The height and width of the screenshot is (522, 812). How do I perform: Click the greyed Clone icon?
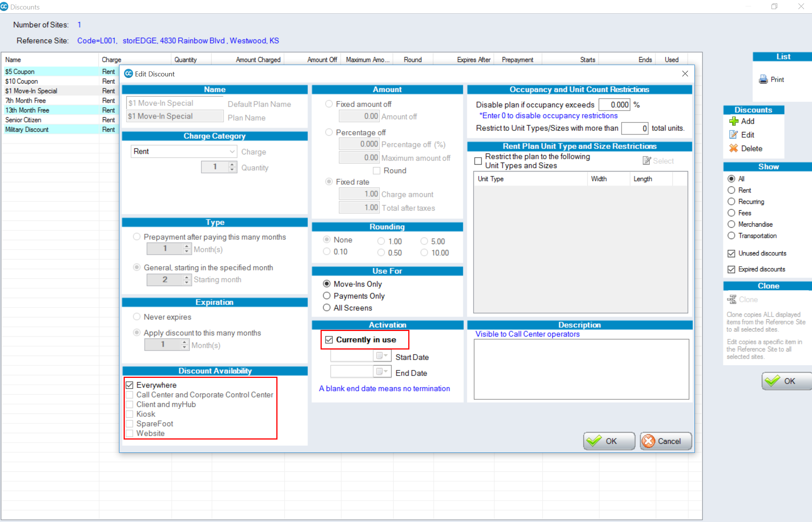732,300
